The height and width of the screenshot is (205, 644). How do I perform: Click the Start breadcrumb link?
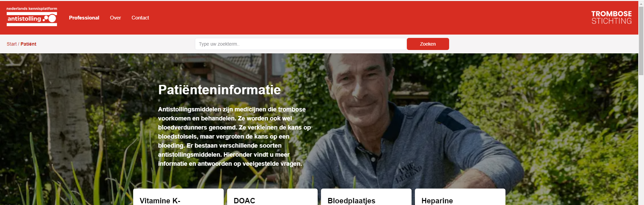tap(11, 44)
